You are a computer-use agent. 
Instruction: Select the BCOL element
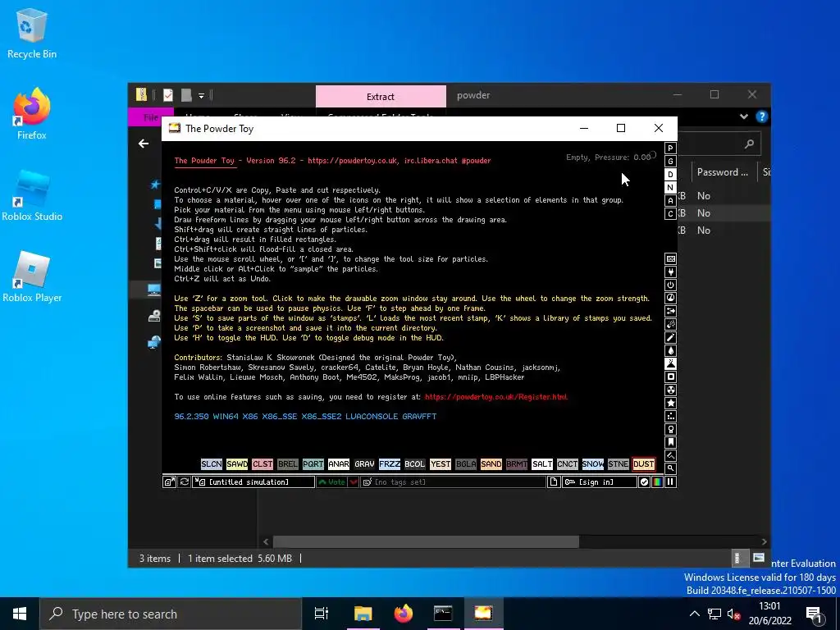tap(414, 464)
